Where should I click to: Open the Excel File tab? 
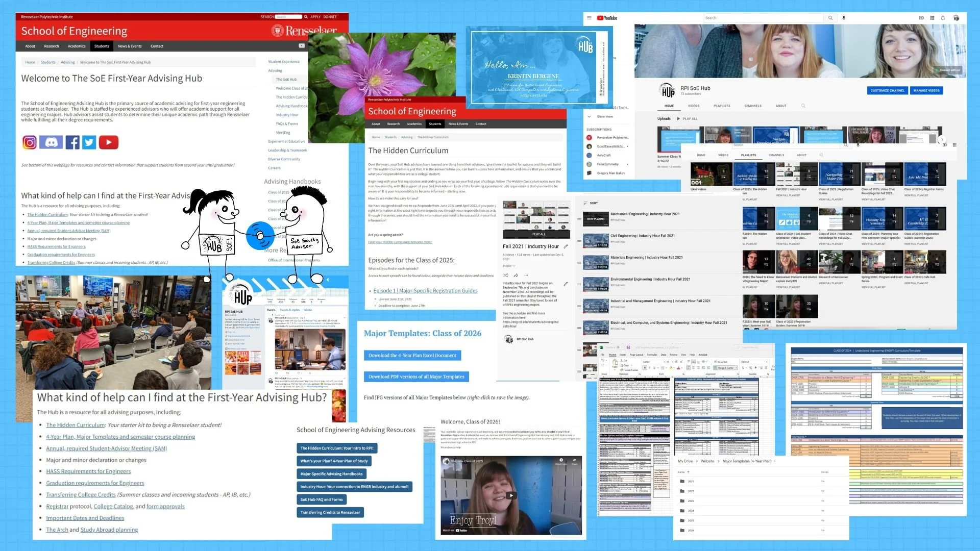click(x=602, y=355)
